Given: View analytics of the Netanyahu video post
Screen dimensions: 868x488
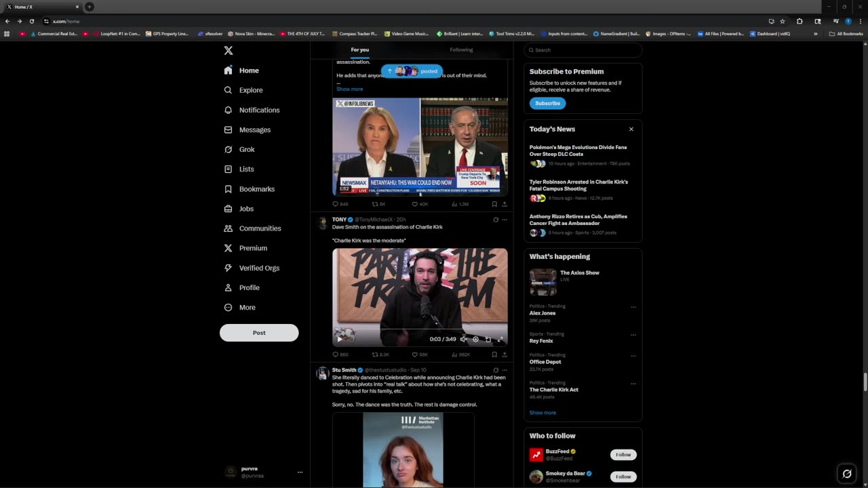Looking at the screenshot, I should (x=460, y=204).
